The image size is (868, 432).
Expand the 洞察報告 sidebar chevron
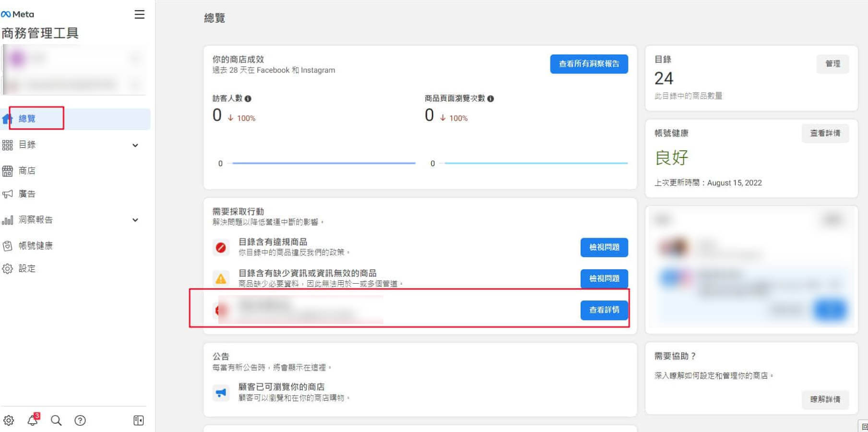tap(135, 220)
